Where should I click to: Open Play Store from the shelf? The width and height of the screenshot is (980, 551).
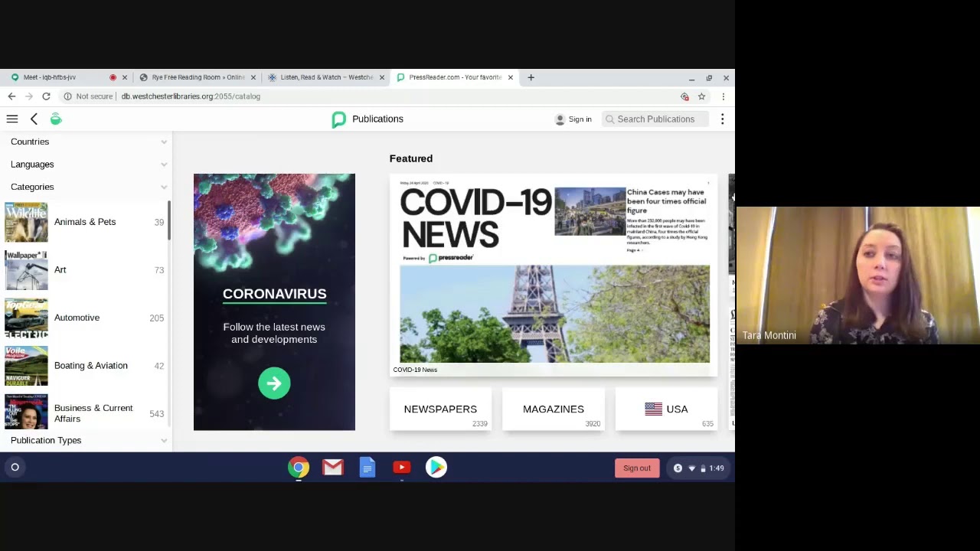pyautogui.click(x=436, y=467)
